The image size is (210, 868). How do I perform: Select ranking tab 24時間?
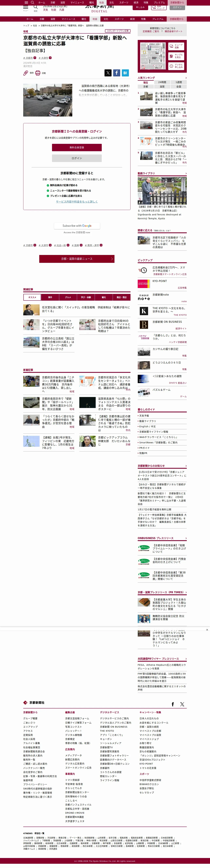[162, 82]
